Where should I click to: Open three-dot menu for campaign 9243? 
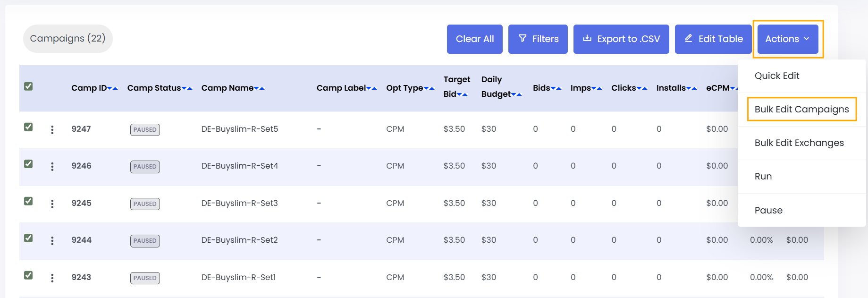(52, 278)
